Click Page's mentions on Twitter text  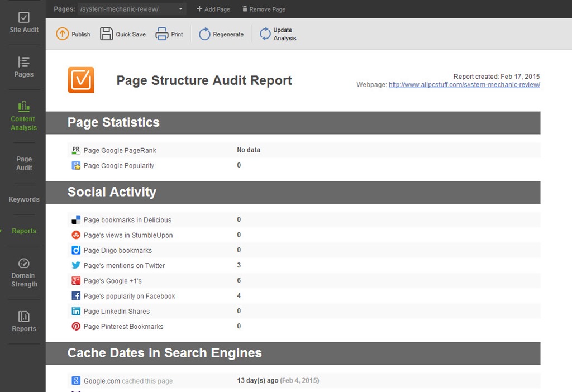click(124, 266)
